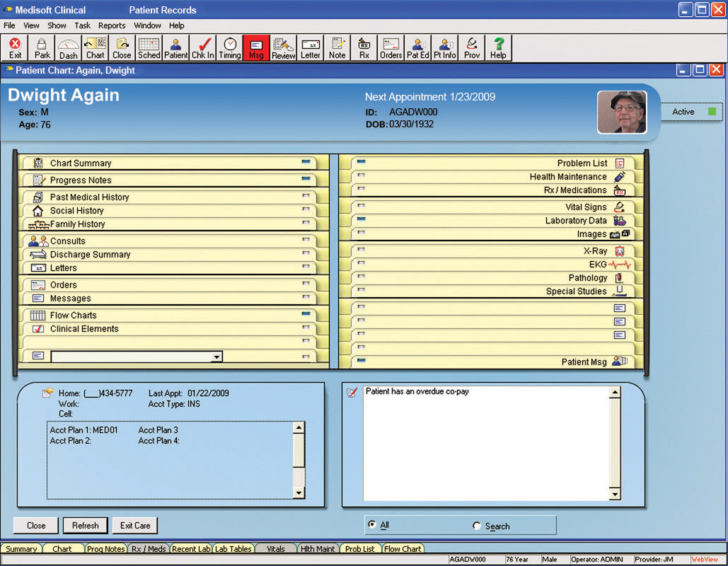
Task: Expand the Chart Summary tab marker
Action: [306, 161]
